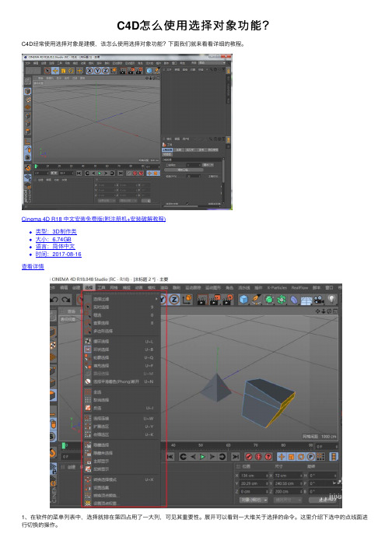Click go-to-start button in lower screenshot
Viewport: 392px width, 555px height.
pyautogui.click(x=170, y=457)
